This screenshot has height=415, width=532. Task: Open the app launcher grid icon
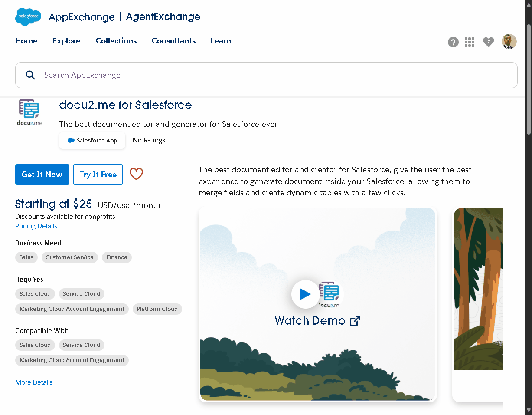[470, 42]
